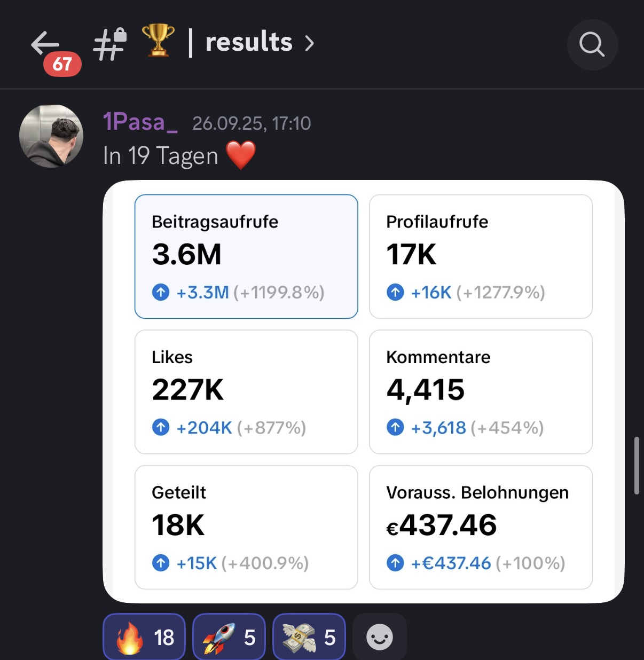Open the results channel title
The image size is (644, 660).
(249, 42)
